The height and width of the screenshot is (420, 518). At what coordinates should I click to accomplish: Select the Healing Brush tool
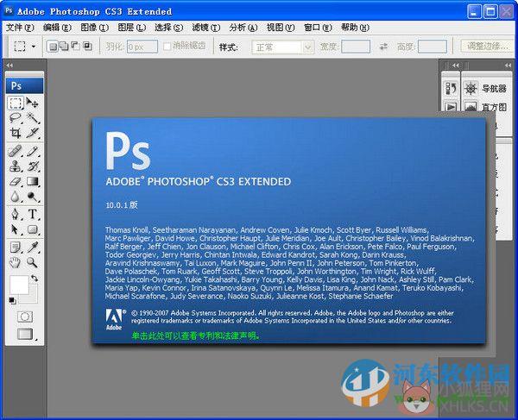point(16,151)
